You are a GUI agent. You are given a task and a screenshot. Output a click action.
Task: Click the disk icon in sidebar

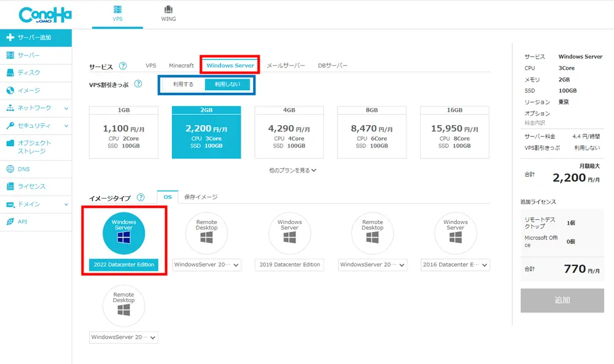tap(10, 72)
